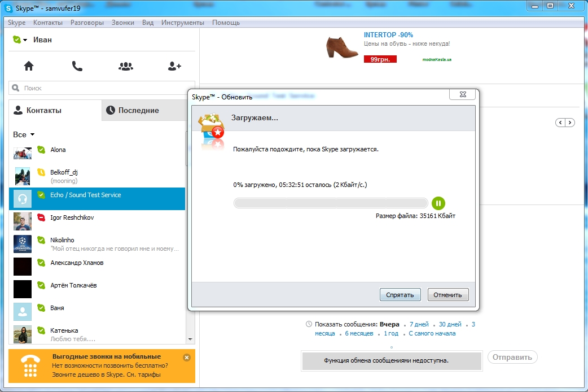588x392 pixels.
Task: Open Alona's avatar thumbnail
Action: [x=23, y=154]
